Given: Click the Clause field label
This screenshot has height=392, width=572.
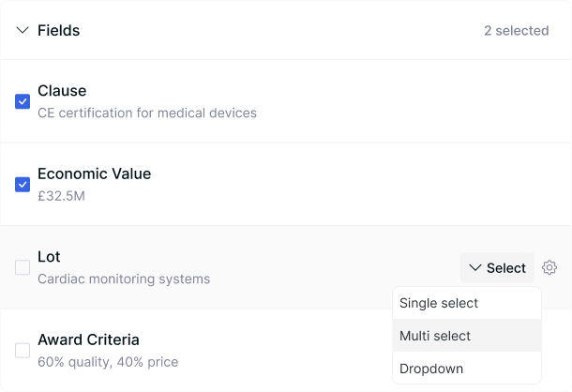Looking at the screenshot, I should tap(62, 91).
